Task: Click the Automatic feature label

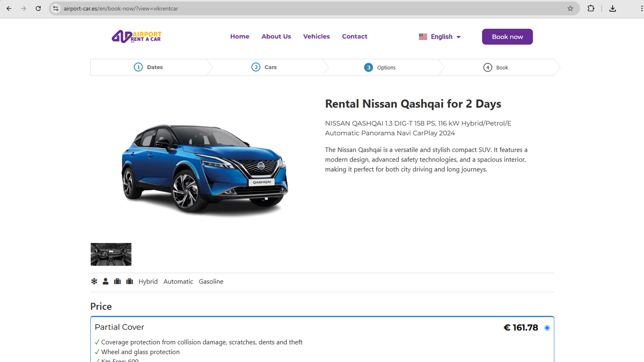Action: (178, 282)
